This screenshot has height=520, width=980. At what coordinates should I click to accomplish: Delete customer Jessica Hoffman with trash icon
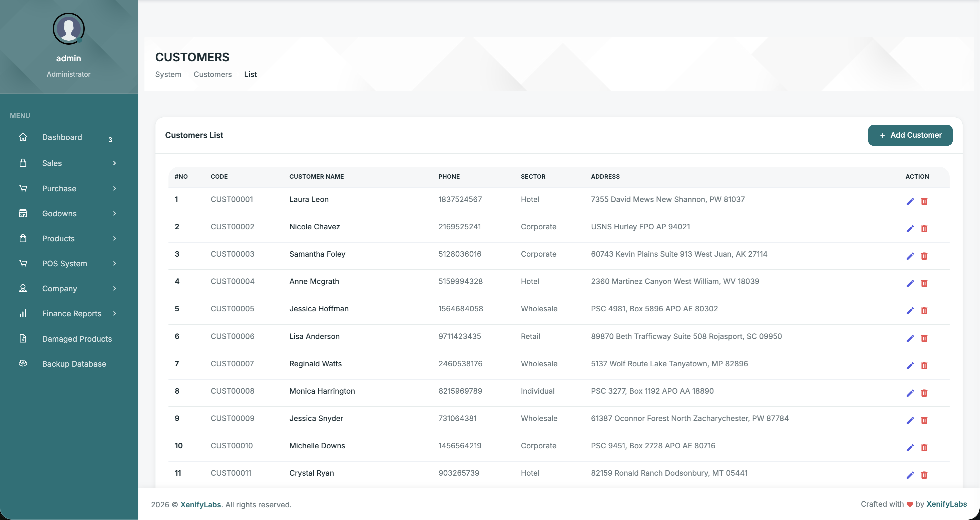coord(924,311)
